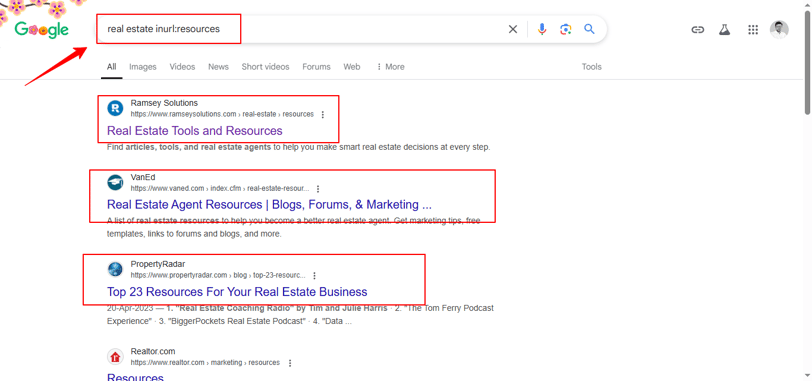Click the VanEd favicon

(x=115, y=183)
